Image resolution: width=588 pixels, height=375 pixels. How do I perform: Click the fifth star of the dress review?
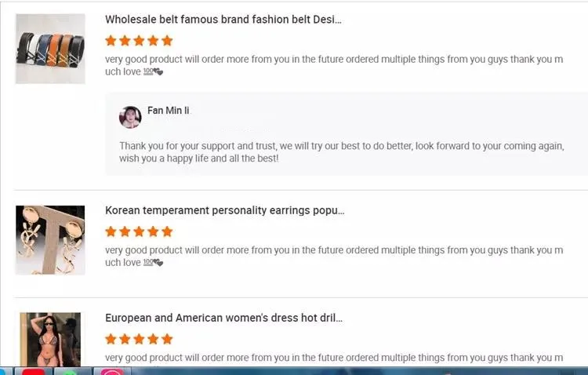[x=167, y=339]
